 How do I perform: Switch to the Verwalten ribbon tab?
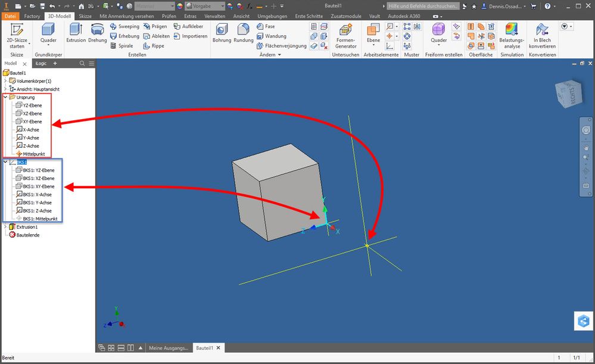coord(215,16)
